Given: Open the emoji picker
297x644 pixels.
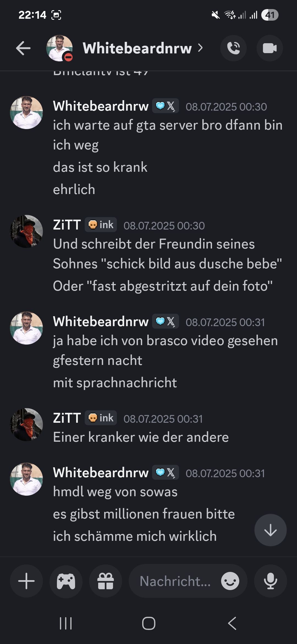Looking at the screenshot, I should [x=230, y=581].
